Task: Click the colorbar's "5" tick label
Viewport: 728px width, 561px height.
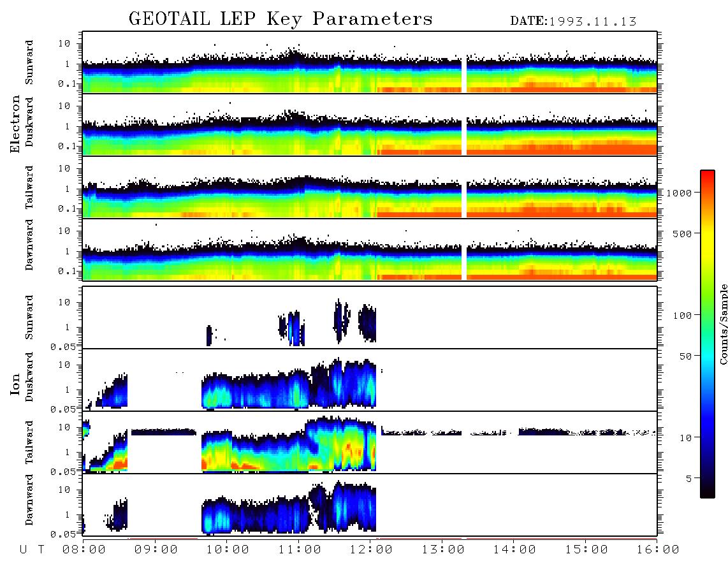Action: (690, 479)
